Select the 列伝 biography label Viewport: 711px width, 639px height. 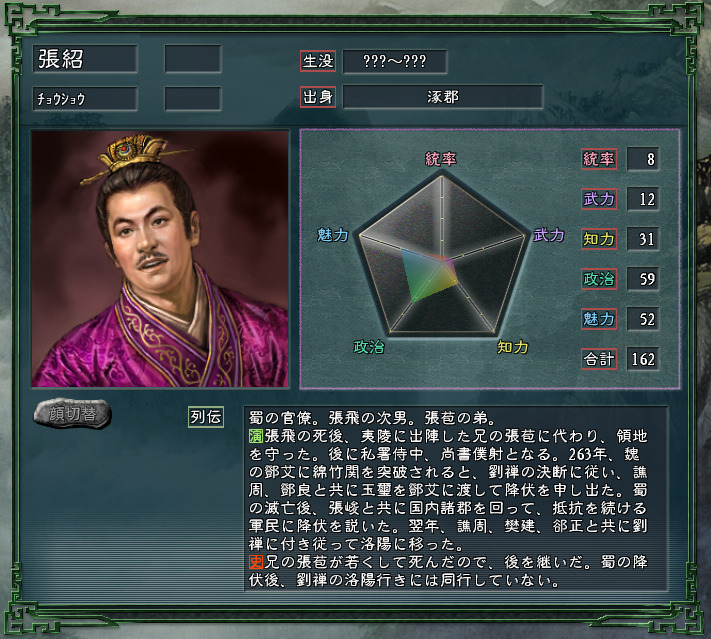pos(206,417)
